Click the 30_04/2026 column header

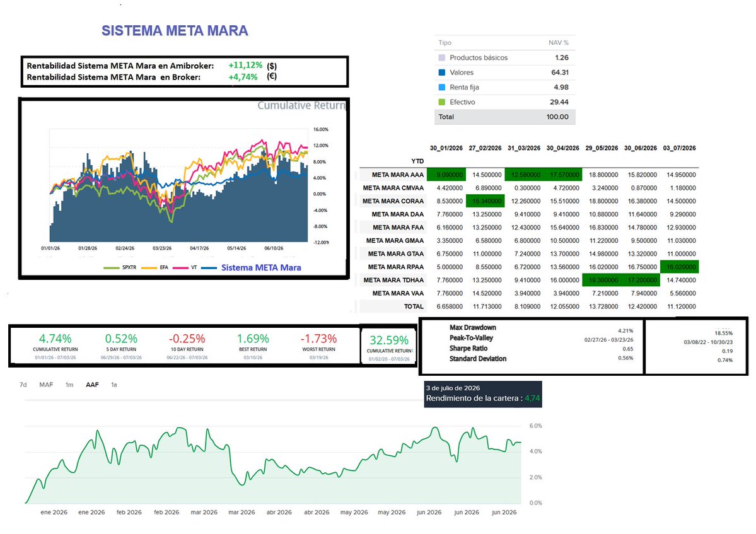(562, 148)
